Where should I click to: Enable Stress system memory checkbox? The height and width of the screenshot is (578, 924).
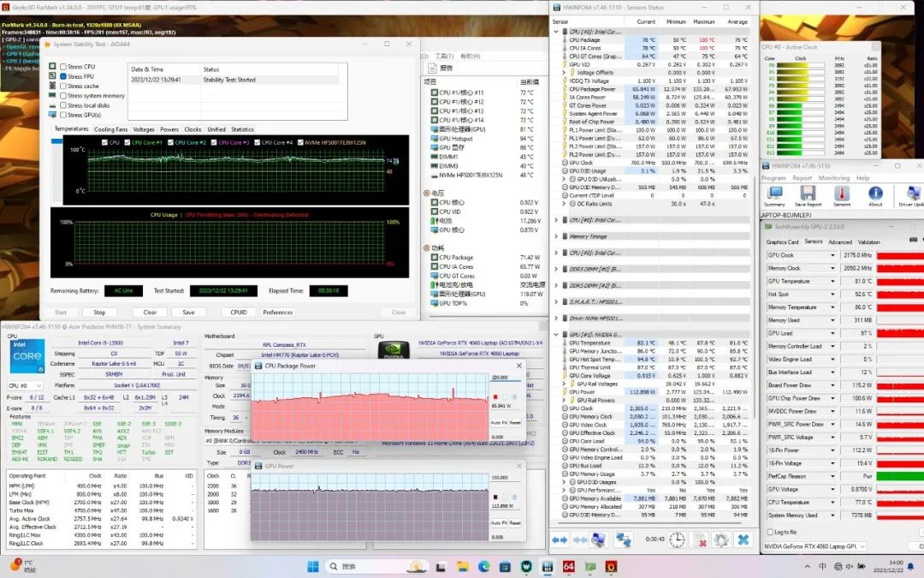click(x=63, y=96)
